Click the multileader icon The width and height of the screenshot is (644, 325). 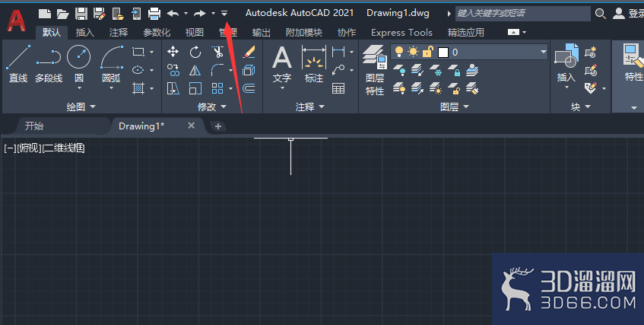click(338, 70)
